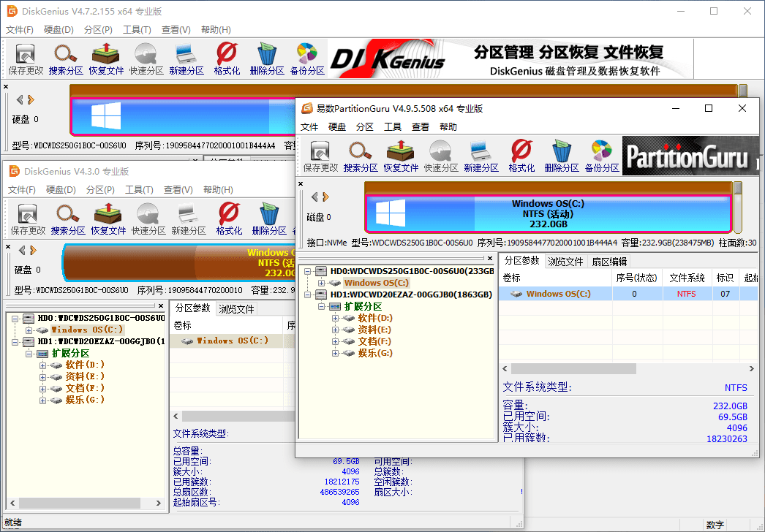The image size is (765, 532).
Task: Click 搜索分区 icon in PartitionGuru window
Action: 361,156
